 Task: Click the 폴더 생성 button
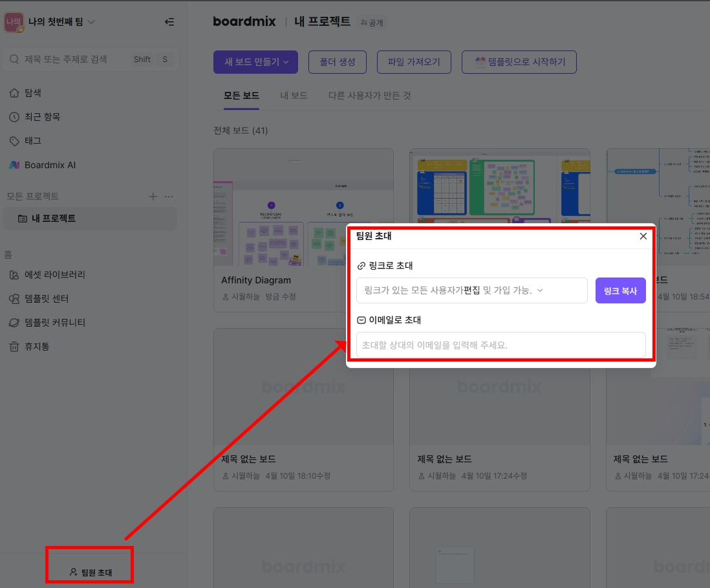(337, 61)
